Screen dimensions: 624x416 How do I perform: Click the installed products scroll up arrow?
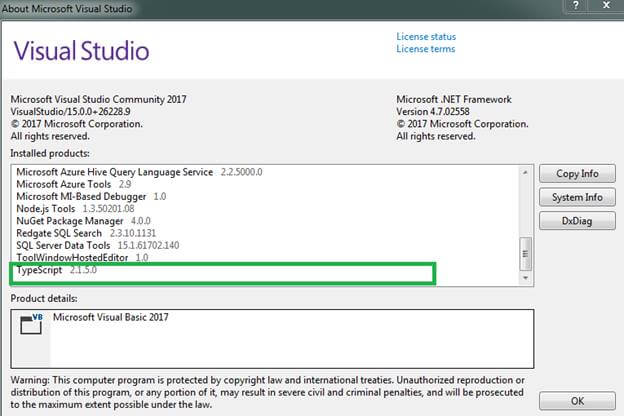click(525, 172)
